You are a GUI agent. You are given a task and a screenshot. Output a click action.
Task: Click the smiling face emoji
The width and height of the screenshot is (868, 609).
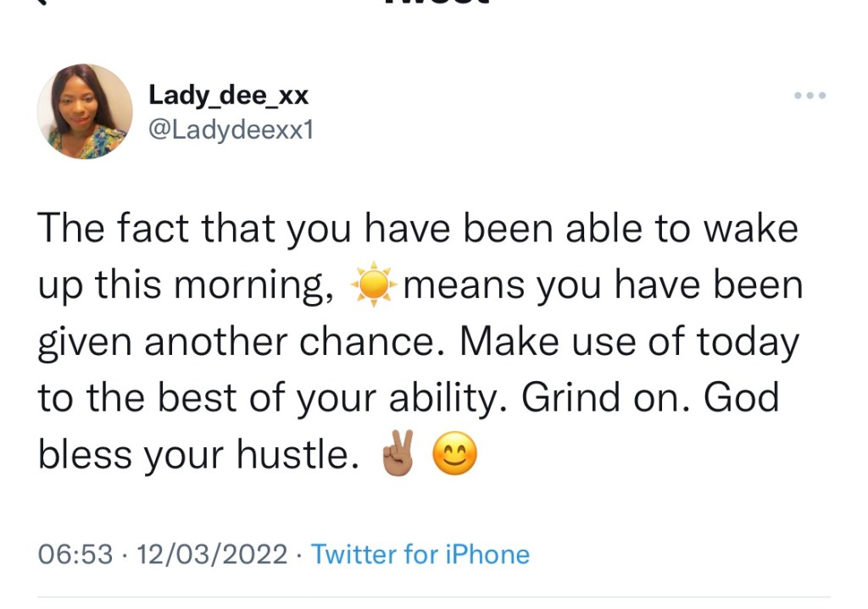454,456
